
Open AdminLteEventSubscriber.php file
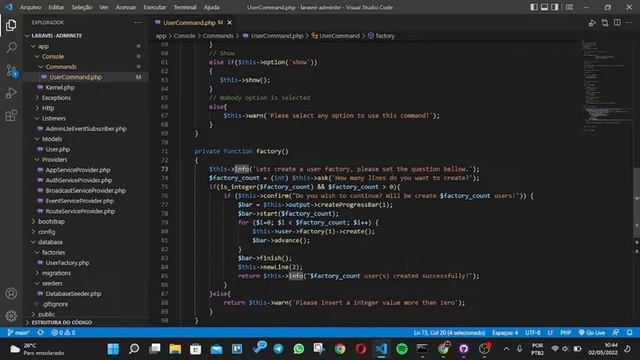tap(86, 129)
